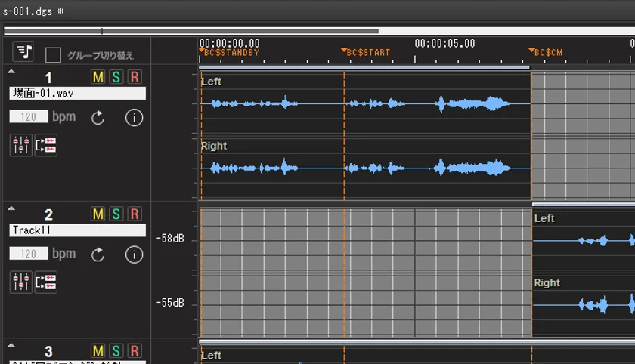
Task: Collapse track 2 using its arrow
Action: [x=11, y=208]
